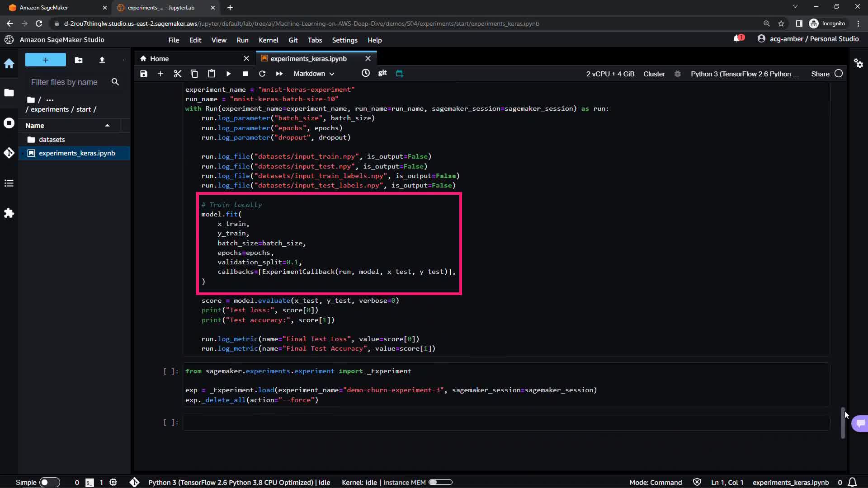Open the Markdown cell type dropdown
868x488 pixels.
click(314, 74)
